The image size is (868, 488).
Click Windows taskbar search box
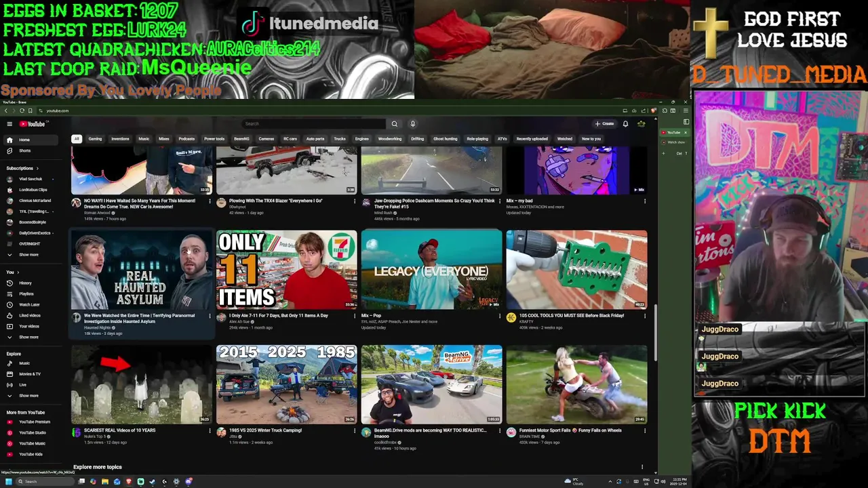pos(45,482)
